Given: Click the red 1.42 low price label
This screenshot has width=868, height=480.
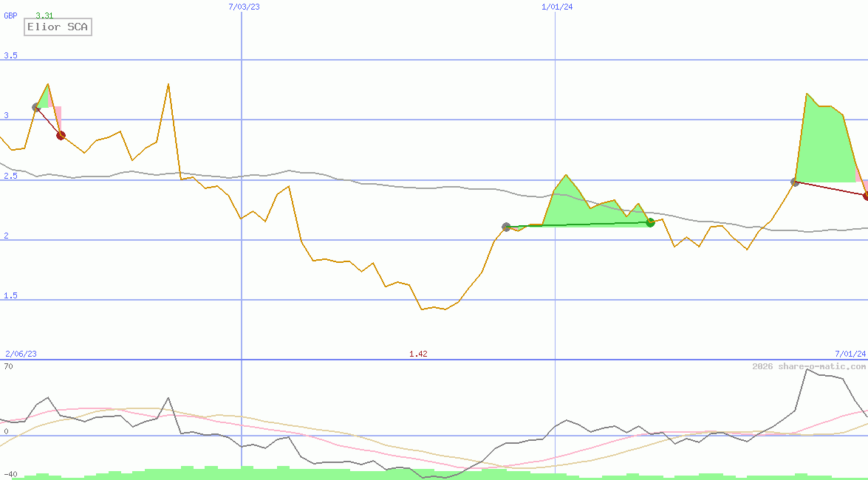Looking at the screenshot, I should [x=418, y=354].
